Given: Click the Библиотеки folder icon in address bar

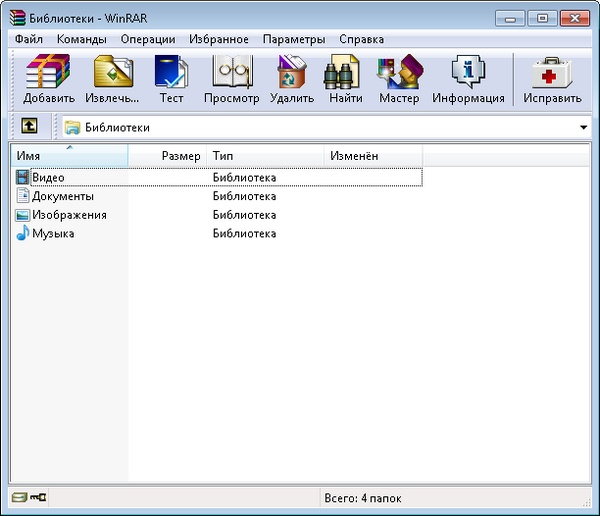Looking at the screenshot, I should (72, 127).
